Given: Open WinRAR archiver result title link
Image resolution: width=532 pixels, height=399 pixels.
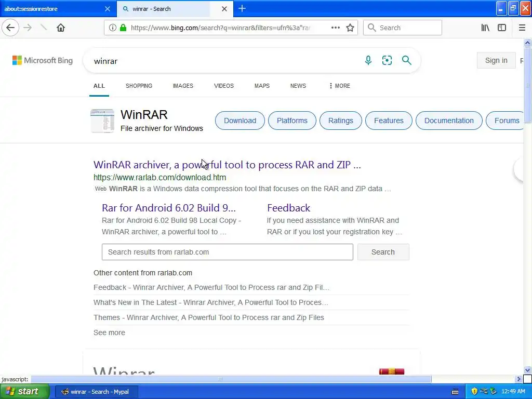Looking at the screenshot, I should click(227, 165).
